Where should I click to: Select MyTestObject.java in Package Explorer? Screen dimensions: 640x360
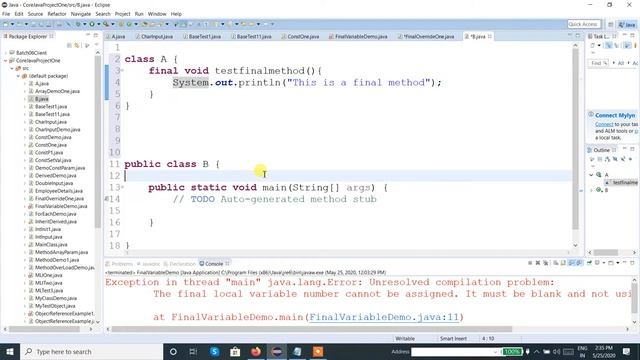(55, 306)
